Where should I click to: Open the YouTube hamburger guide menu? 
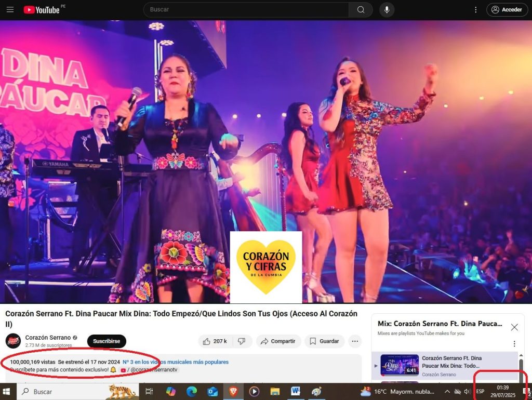pyautogui.click(x=10, y=10)
